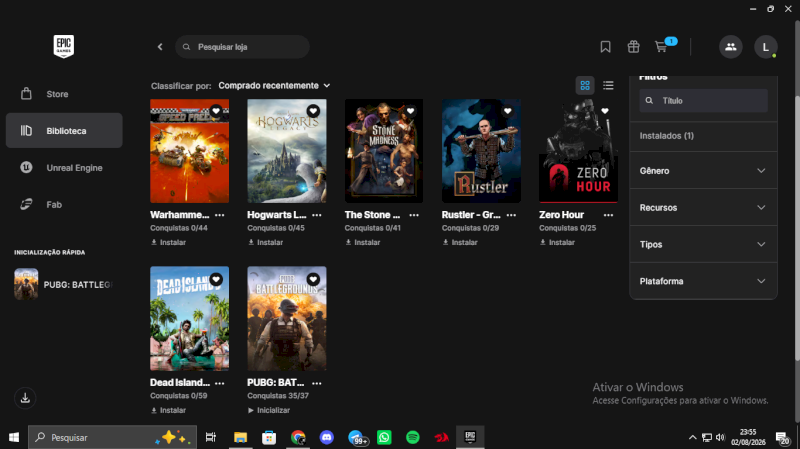Image resolution: width=800 pixels, height=449 pixels.
Task: Toggle the Instalados (1) filter
Action: [x=704, y=136]
